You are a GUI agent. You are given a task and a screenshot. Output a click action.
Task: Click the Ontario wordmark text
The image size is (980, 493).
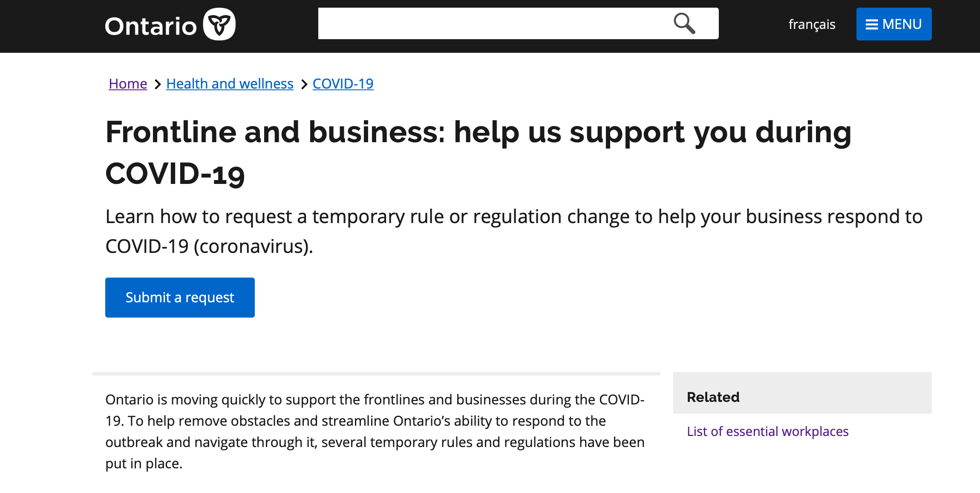[x=151, y=26]
